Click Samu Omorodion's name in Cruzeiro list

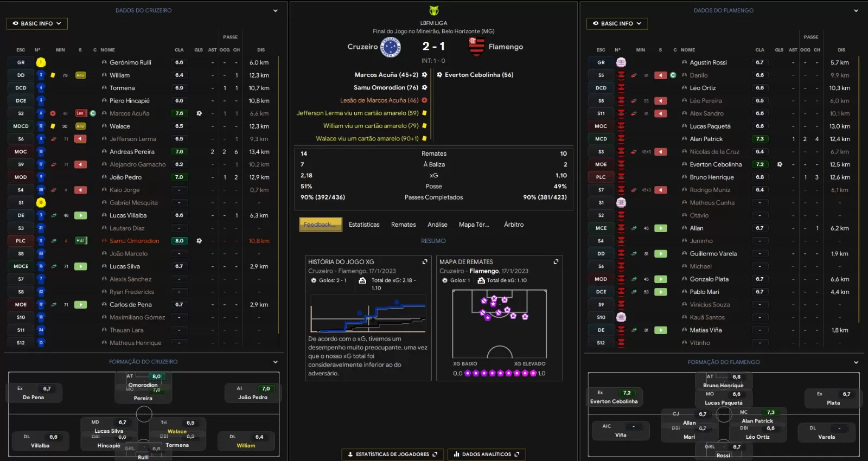tap(135, 241)
